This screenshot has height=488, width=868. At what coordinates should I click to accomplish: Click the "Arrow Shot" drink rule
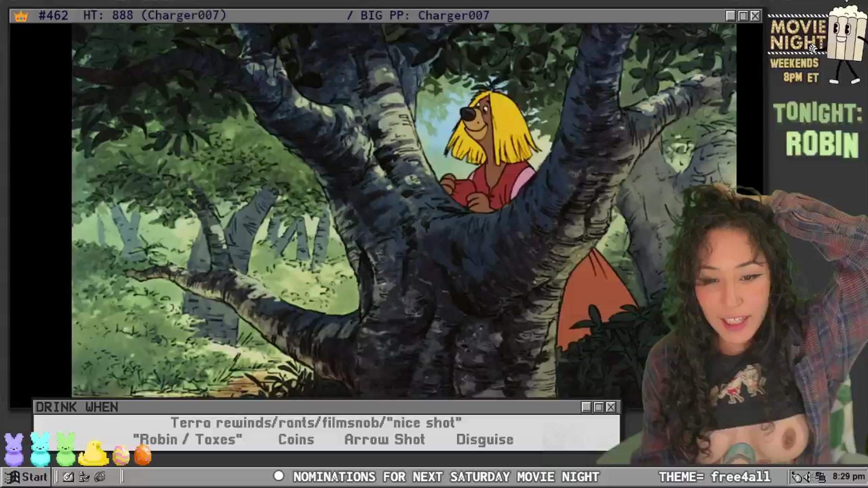[385, 439]
